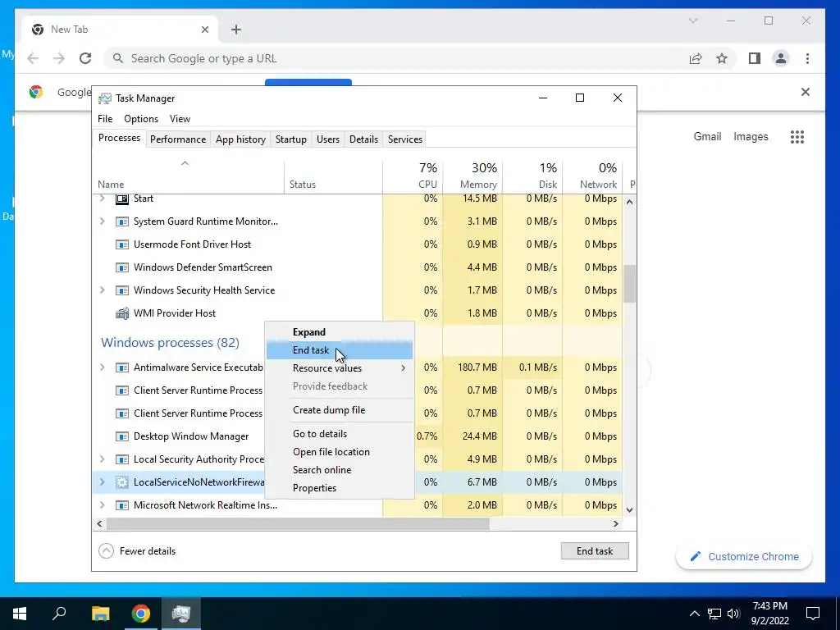This screenshot has width=840, height=630.
Task: Select Search online in context menu
Action: click(x=340, y=470)
